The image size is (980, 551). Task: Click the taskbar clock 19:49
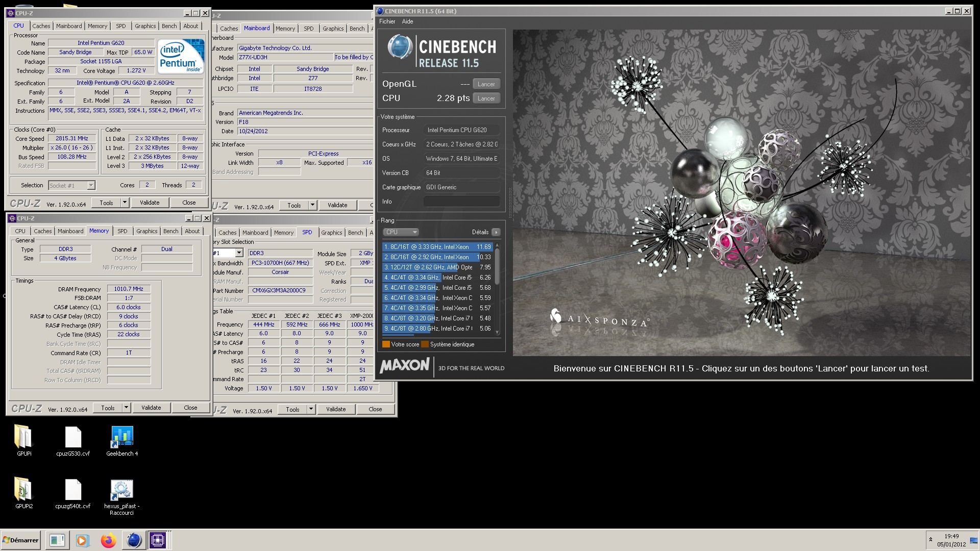coord(951,536)
